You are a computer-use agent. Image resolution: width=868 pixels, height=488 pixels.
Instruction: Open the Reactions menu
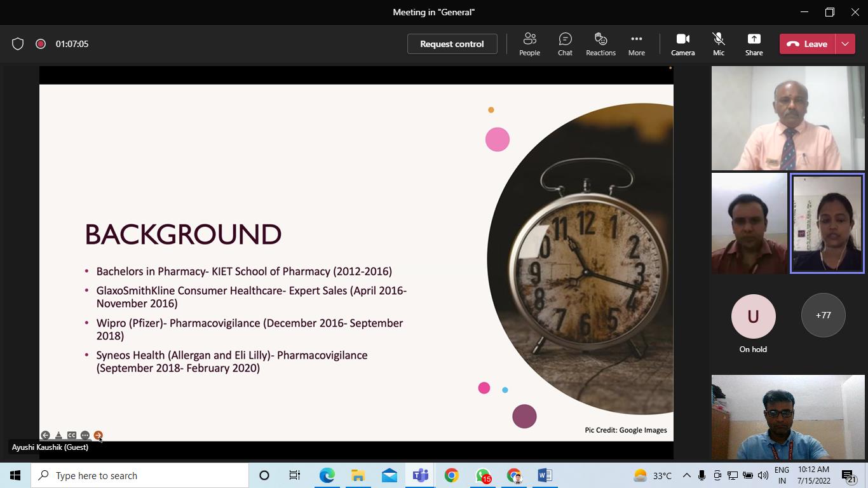[600, 44]
